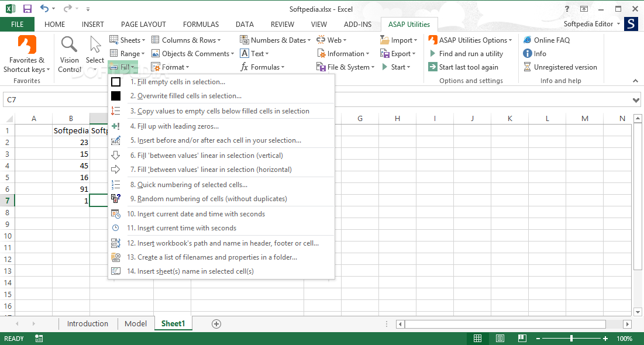Open the Columns & Rows dropdown
This screenshot has width=644, height=345.
pos(187,40)
